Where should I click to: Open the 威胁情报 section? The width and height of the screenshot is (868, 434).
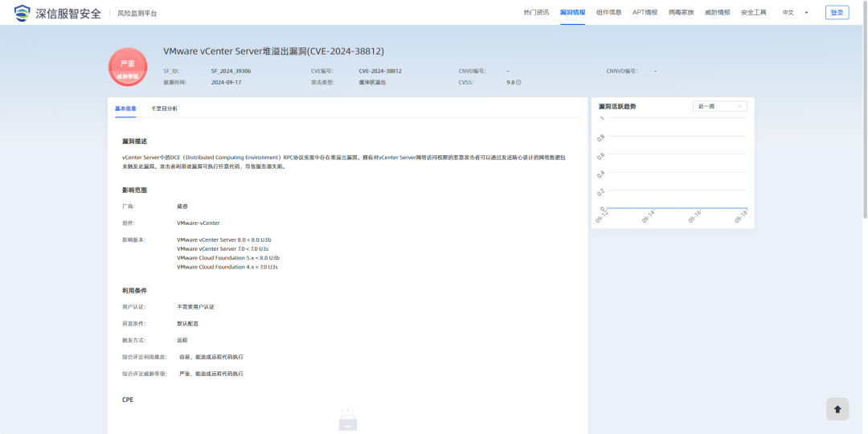click(717, 13)
